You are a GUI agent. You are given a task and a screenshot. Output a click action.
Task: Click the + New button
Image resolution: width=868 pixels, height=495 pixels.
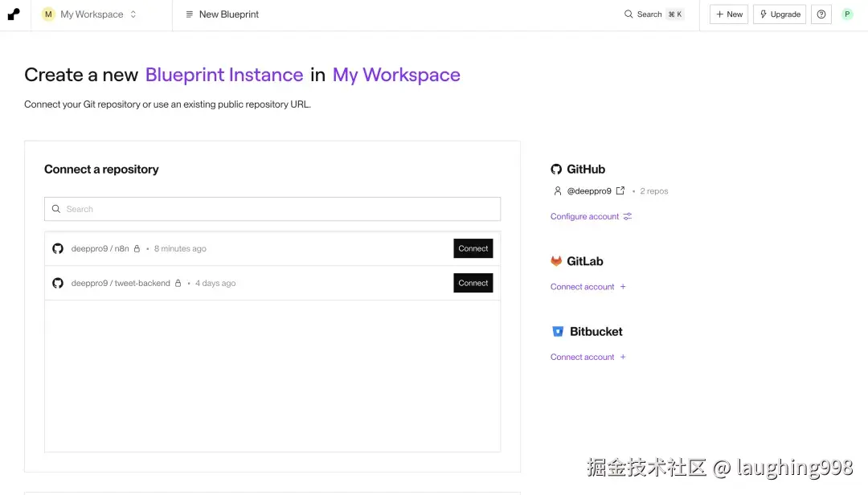[x=728, y=14]
